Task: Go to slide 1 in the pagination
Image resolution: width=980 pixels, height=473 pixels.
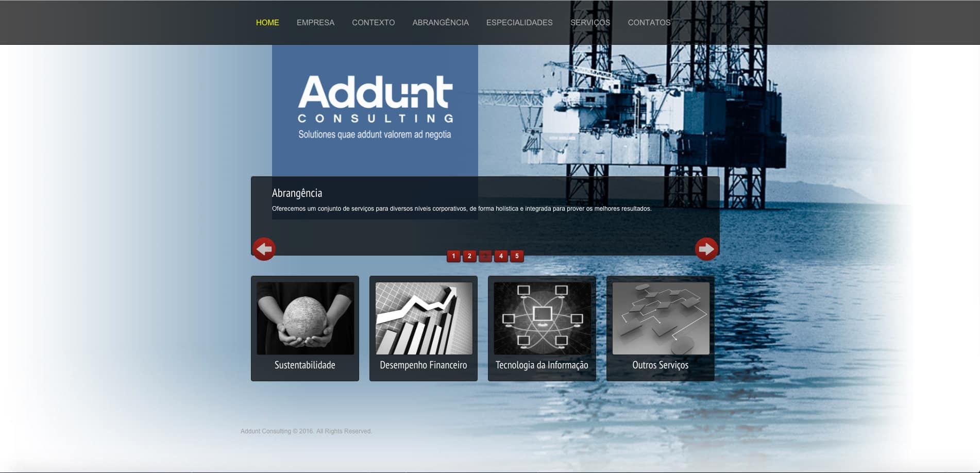Action: pyautogui.click(x=453, y=256)
